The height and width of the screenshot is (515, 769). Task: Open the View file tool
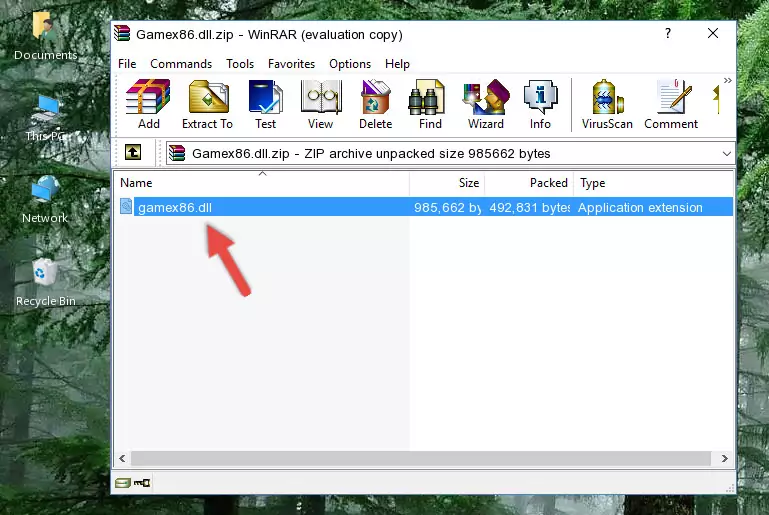coord(321,104)
